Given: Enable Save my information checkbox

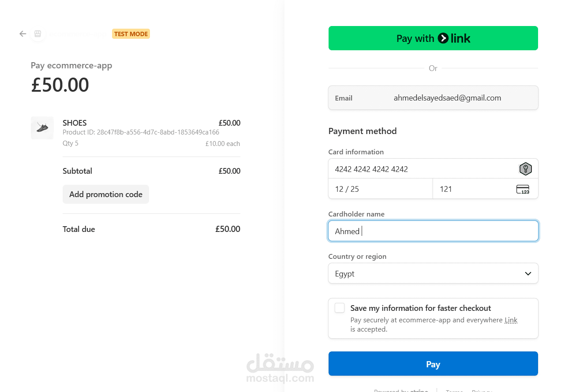Looking at the screenshot, I should coord(340,308).
